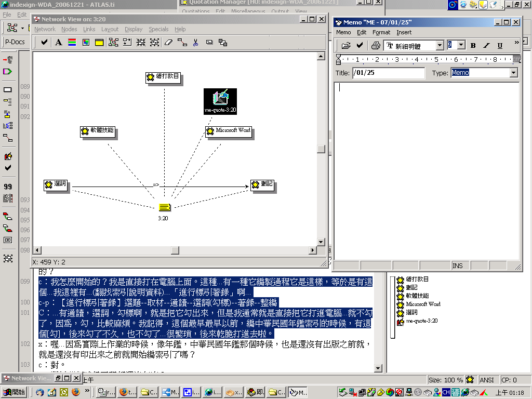Click the outward-arrows frame icon in Network View
This screenshot has height=399, width=532.
155,42
